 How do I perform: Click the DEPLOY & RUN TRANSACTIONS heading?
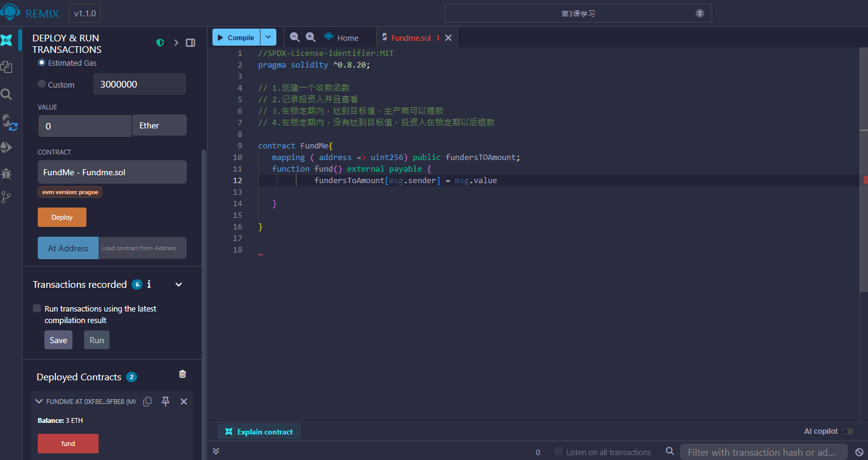click(67, 44)
